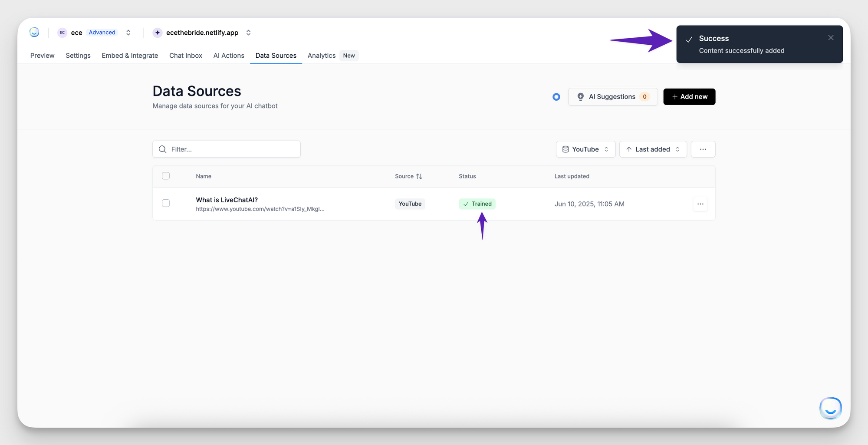868x445 pixels.
Task: Focus the Filter search field
Action: click(227, 149)
